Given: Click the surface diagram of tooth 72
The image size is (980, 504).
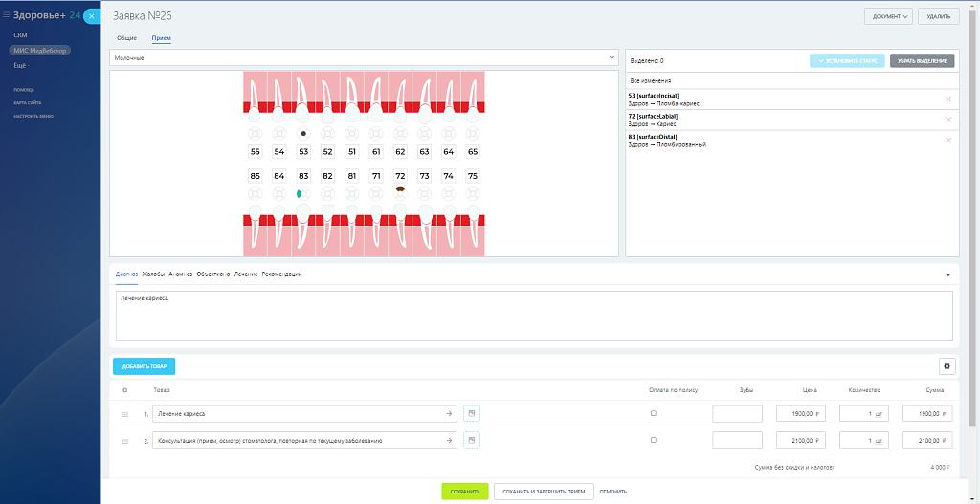Looking at the screenshot, I should tap(400, 192).
